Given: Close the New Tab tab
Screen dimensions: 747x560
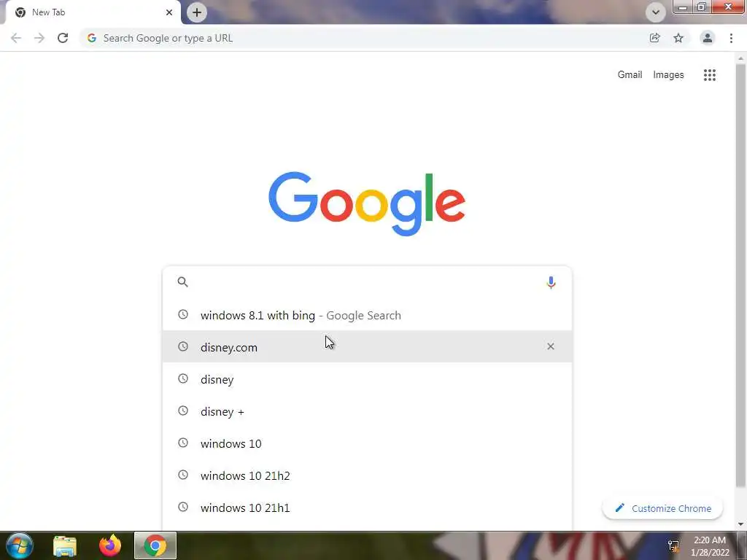Looking at the screenshot, I should click(169, 12).
